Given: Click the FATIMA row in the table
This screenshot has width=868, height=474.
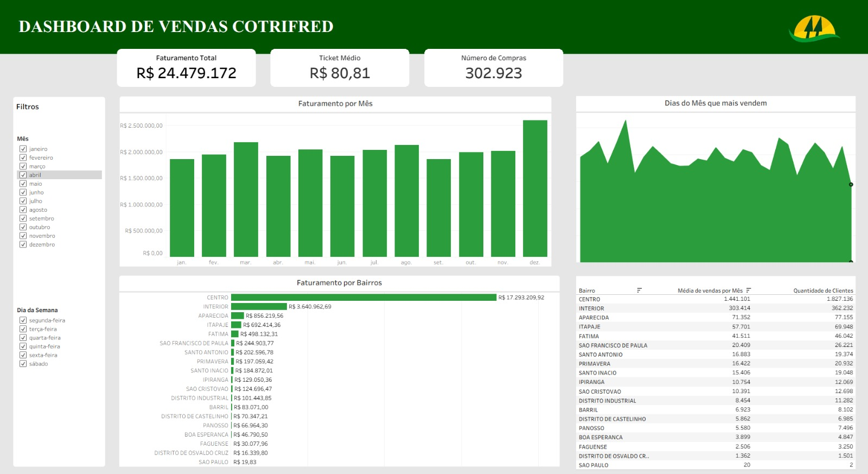Looking at the screenshot, I should click(x=716, y=336).
